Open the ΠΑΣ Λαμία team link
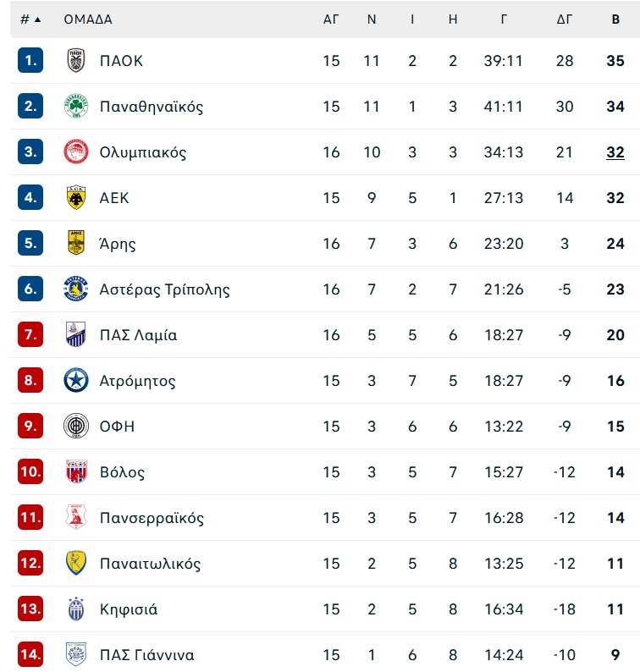The height and width of the screenshot is (672, 640). click(x=138, y=334)
